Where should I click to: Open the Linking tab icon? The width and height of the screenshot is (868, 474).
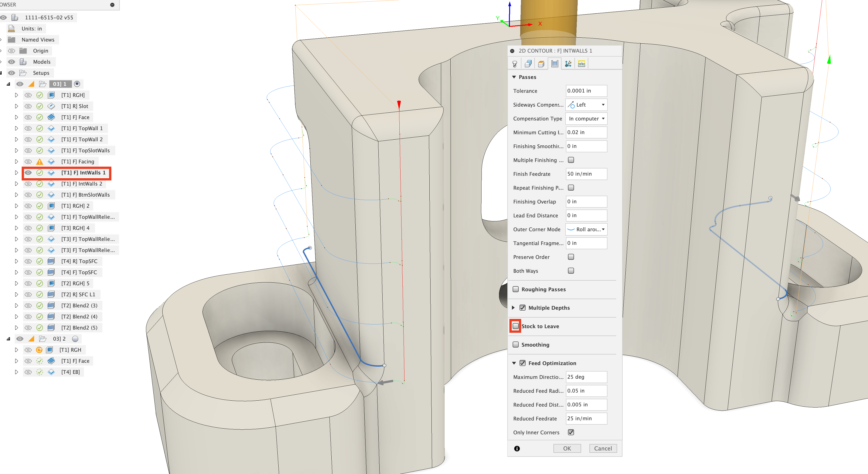568,64
